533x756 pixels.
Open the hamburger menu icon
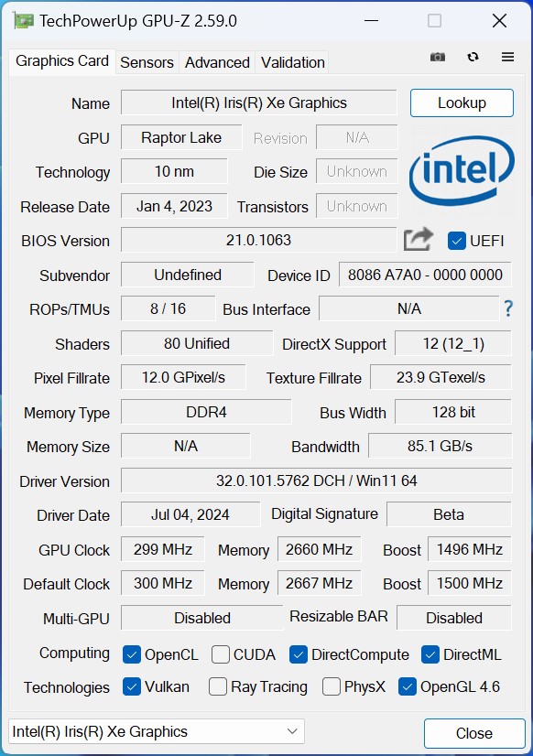(x=507, y=57)
